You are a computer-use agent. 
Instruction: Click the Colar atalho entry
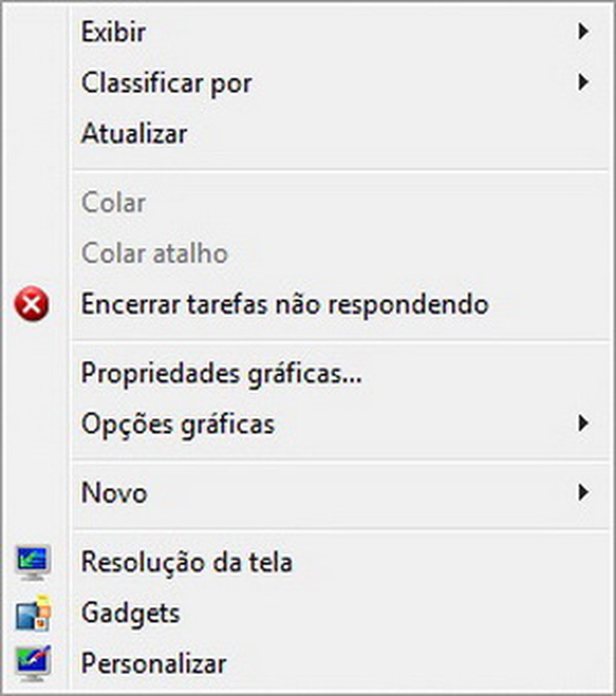(x=154, y=253)
